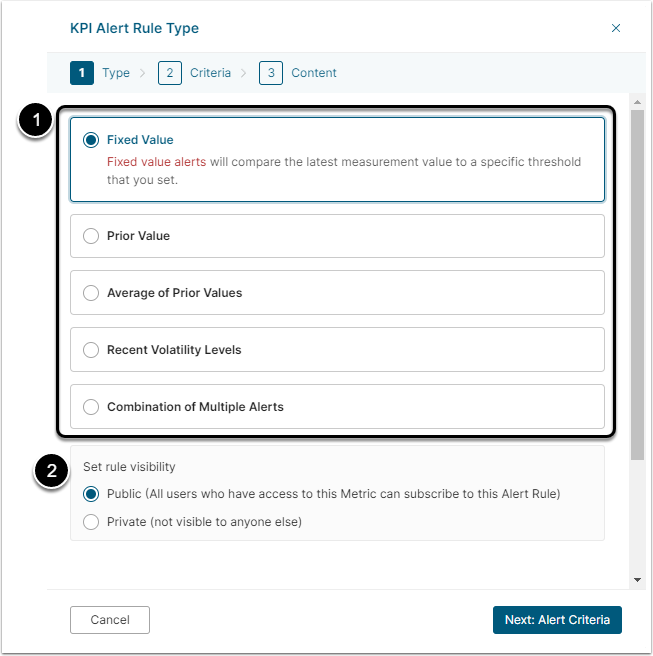
Task: Select Combination of Multiple Alerts option
Action: (91, 407)
